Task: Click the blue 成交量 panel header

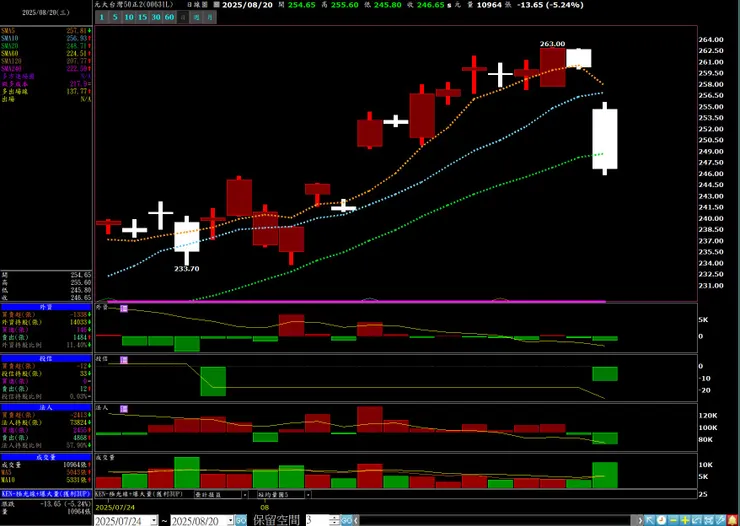Action: click(x=46, y=457)
